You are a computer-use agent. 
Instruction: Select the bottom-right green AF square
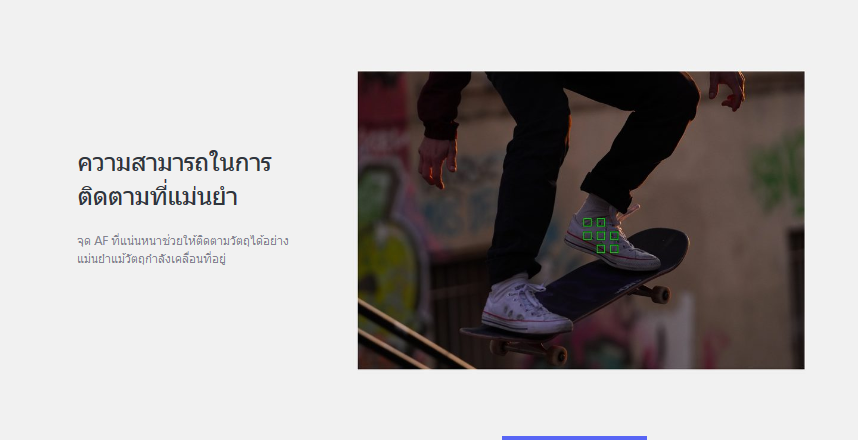coord(614,249)
